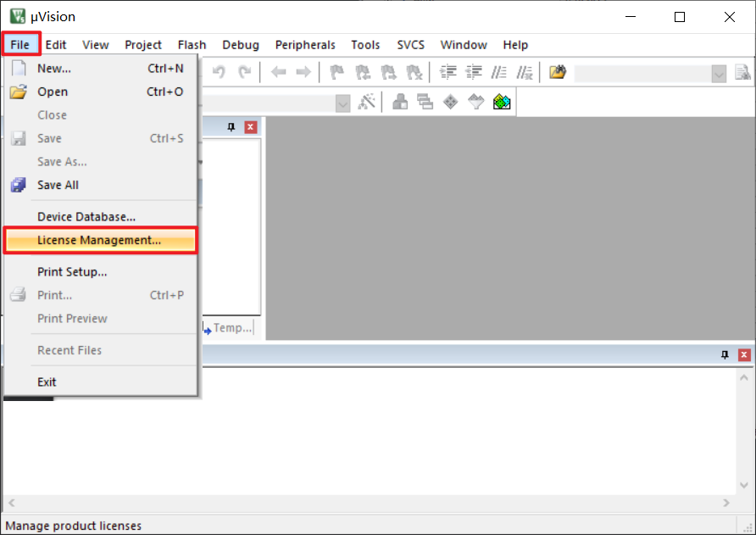Expand the find text dropdown arrow
The height and width of the screenshot is (535, 756).
(719, 74)
